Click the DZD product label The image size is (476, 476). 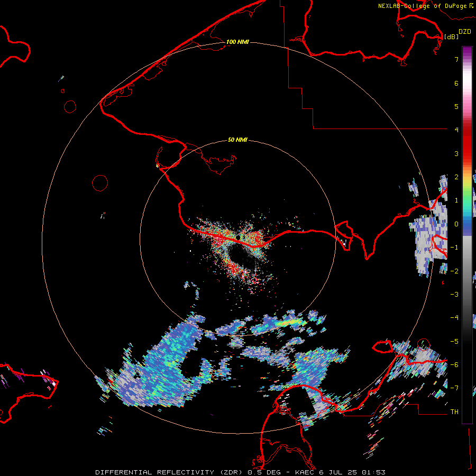465,32
